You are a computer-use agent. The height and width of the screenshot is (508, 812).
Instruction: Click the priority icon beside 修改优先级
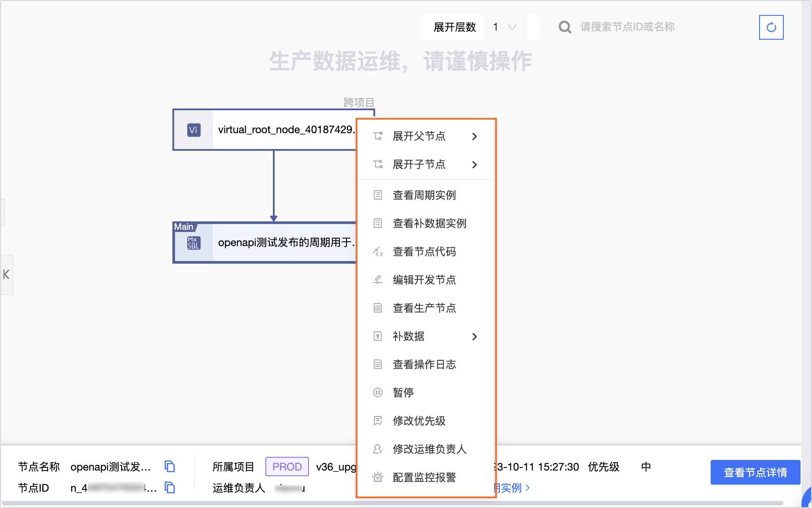coord(378,421)
